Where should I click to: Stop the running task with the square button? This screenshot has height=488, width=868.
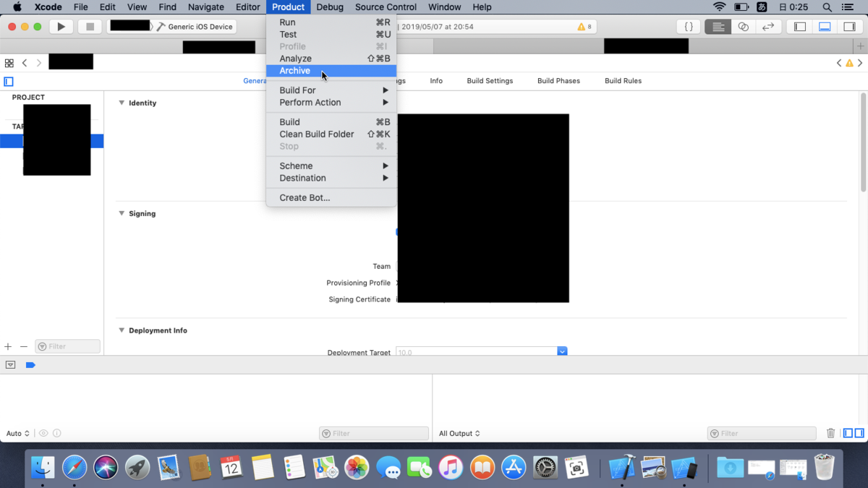(x=90, y=27)
